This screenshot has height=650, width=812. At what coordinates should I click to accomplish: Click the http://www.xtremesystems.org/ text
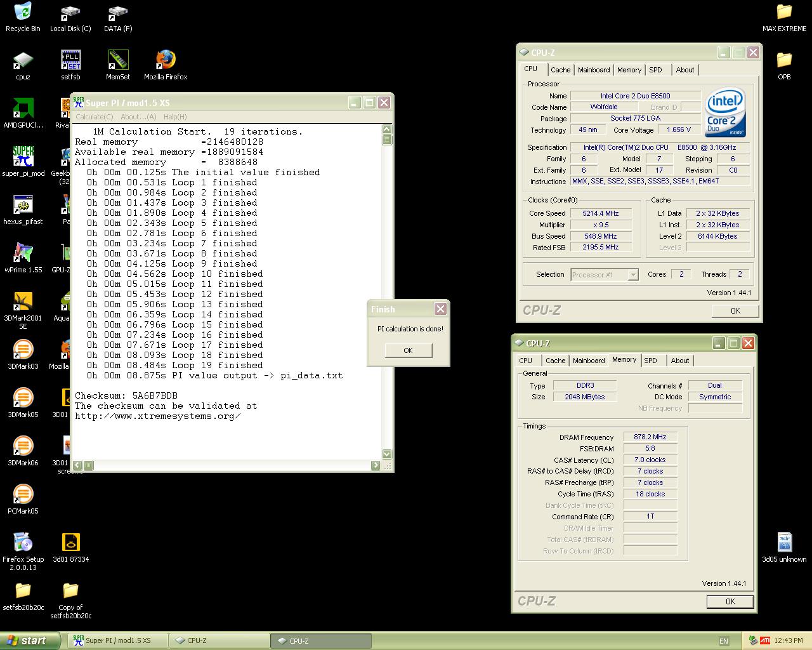(157, 416)
